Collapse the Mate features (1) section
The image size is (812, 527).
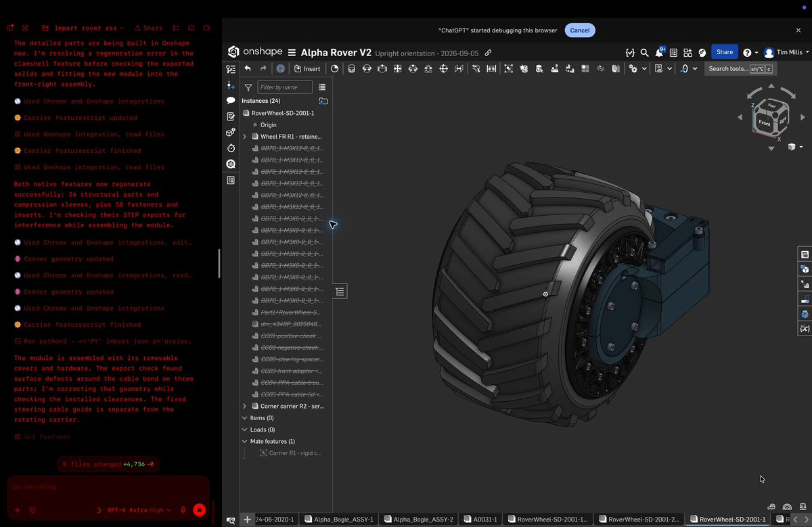point(245,441)
